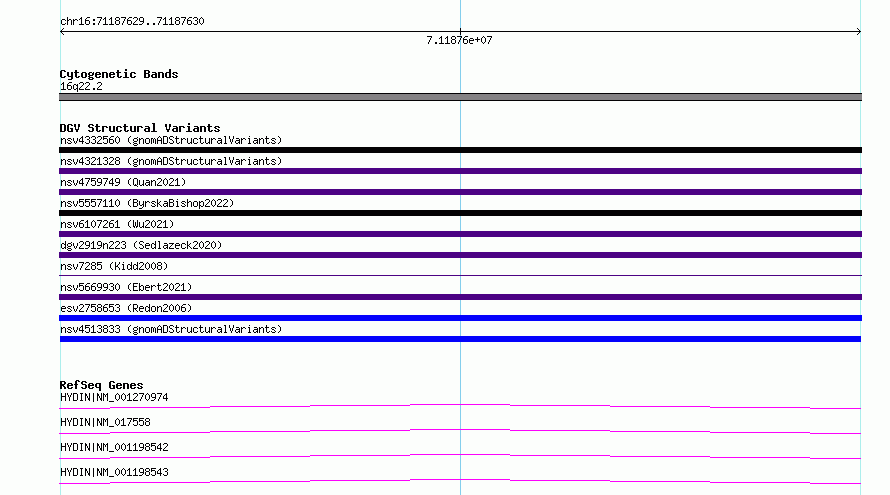Open variant nsv4513833 label
The height and width of the screenshot is (495, 890).
[171, 329]
